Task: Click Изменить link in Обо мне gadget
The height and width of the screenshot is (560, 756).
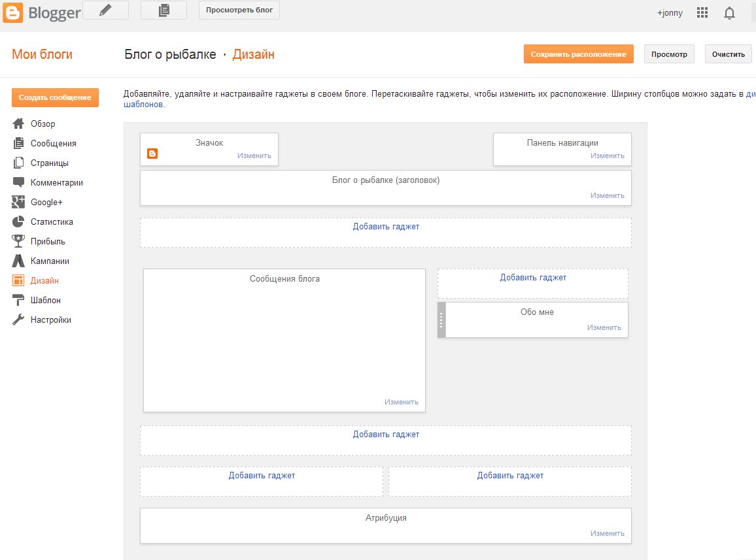Action: pyautogui.click(x=604, y=327)
